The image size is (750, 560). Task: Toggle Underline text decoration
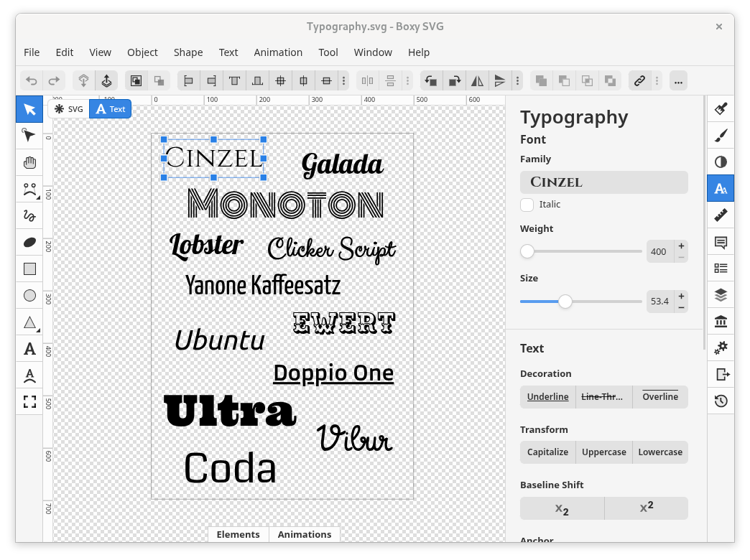tap(547, 397)
